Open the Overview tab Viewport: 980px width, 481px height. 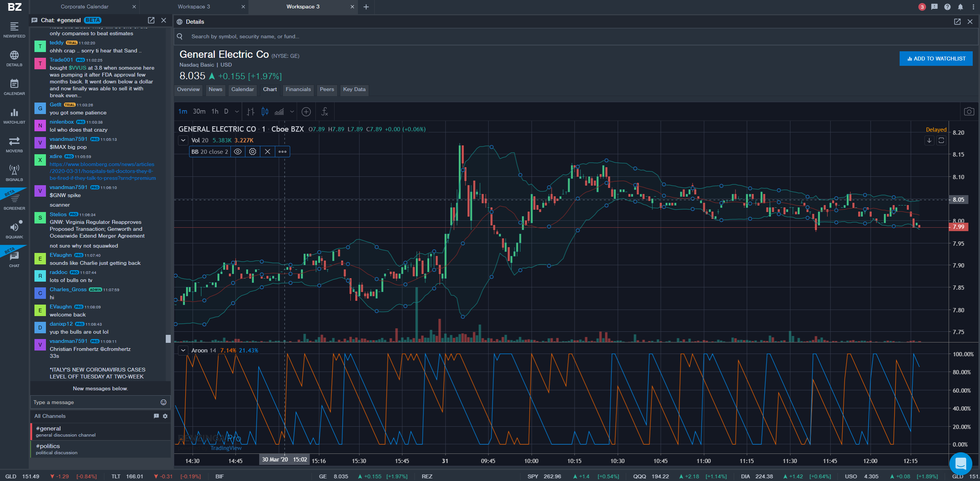point(188,90)
